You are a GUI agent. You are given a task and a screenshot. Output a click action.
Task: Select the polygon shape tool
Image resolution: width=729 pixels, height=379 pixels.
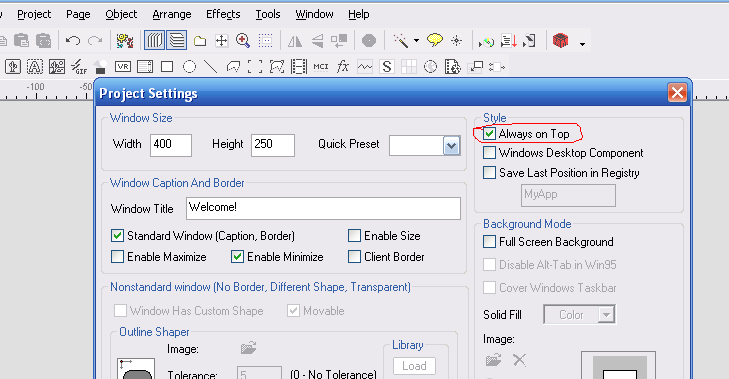coord(233,67)
